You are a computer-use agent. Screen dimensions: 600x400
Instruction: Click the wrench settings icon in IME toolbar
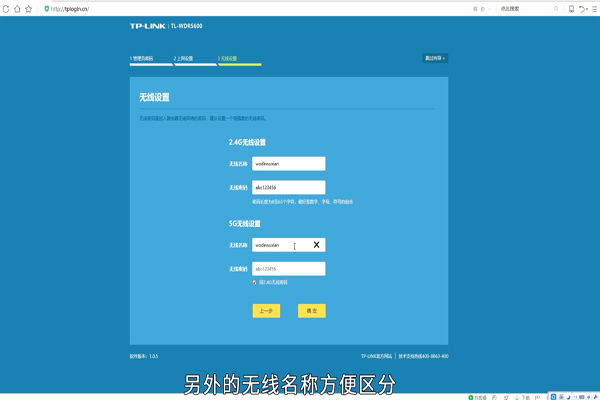(596, 397)
